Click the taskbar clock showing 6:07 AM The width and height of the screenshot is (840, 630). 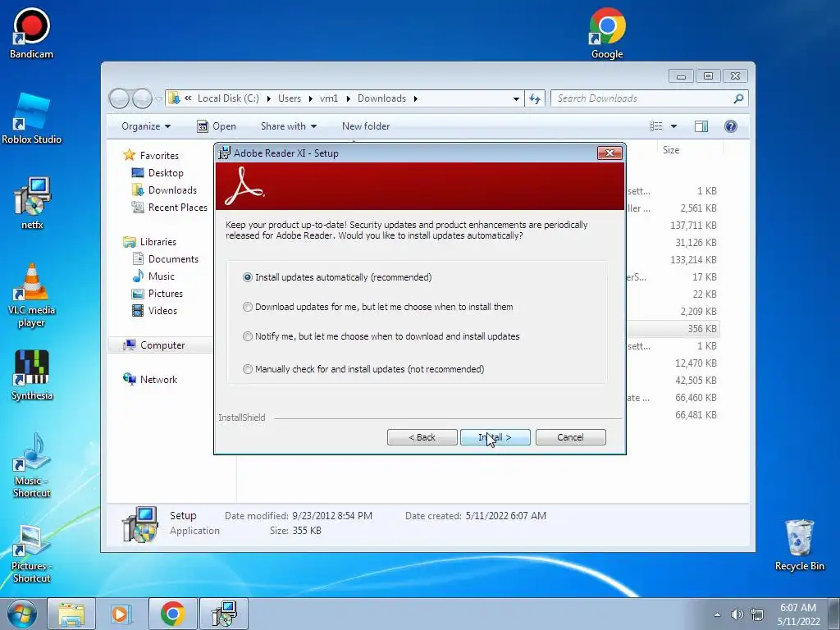(798, 614)
